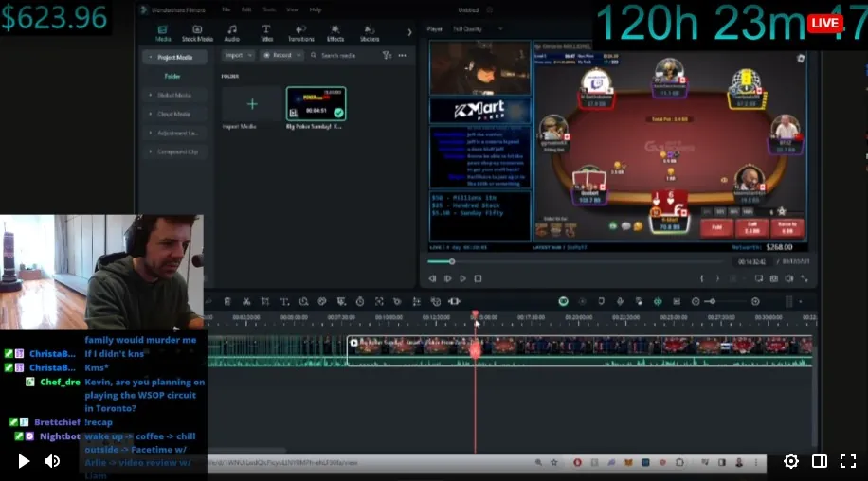868x481 pixels.
Task: Open the Stickers tab
Action: pos(370,33)
